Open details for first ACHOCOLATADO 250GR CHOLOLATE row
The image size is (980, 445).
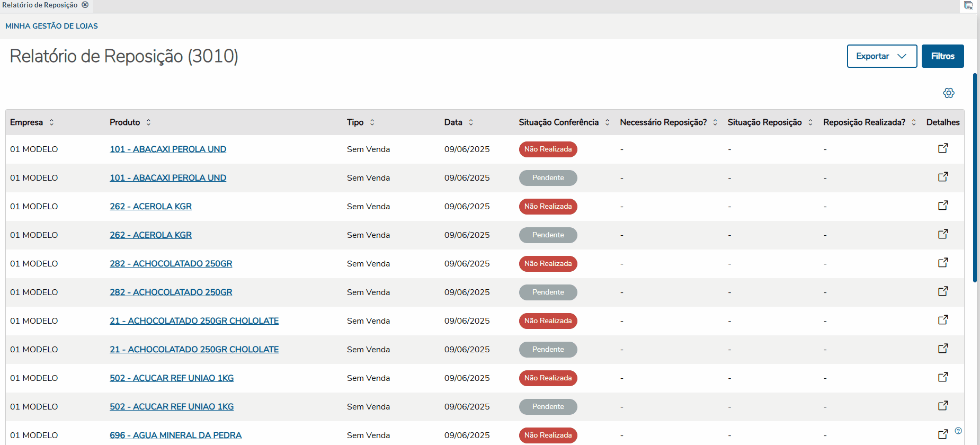click(x=943, y=320)
